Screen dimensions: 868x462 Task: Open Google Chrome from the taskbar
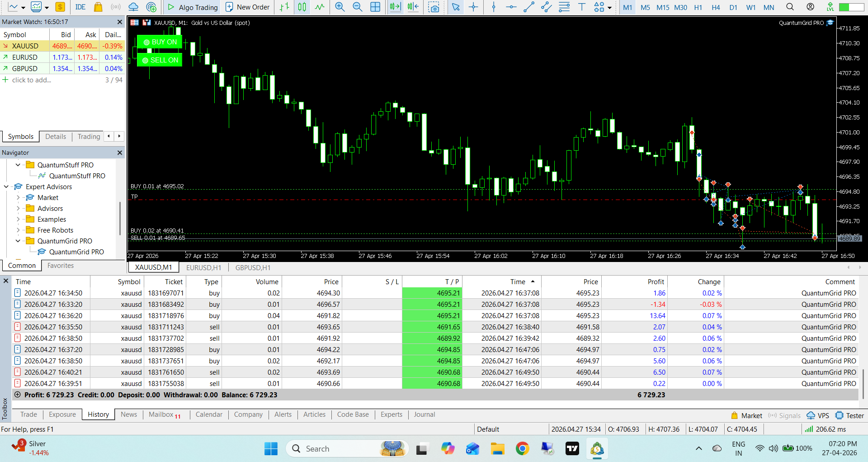coord(522,448)
